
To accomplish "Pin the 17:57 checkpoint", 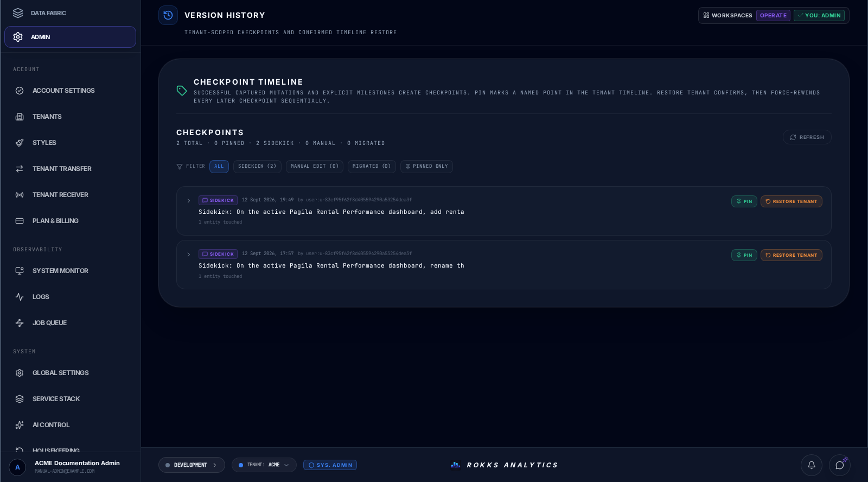I will (744, 255).
